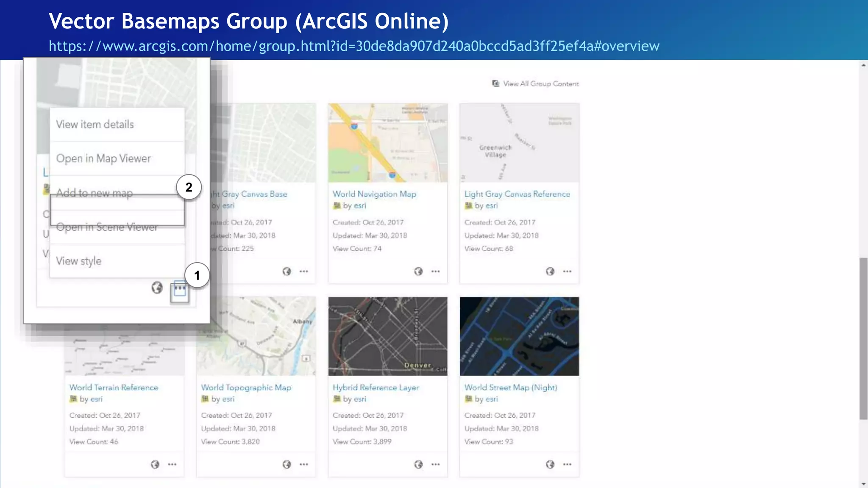This screenshot has height=488, width=868.
Task: Open more options for World Street Map (Night)
Action: pos(567,464)
